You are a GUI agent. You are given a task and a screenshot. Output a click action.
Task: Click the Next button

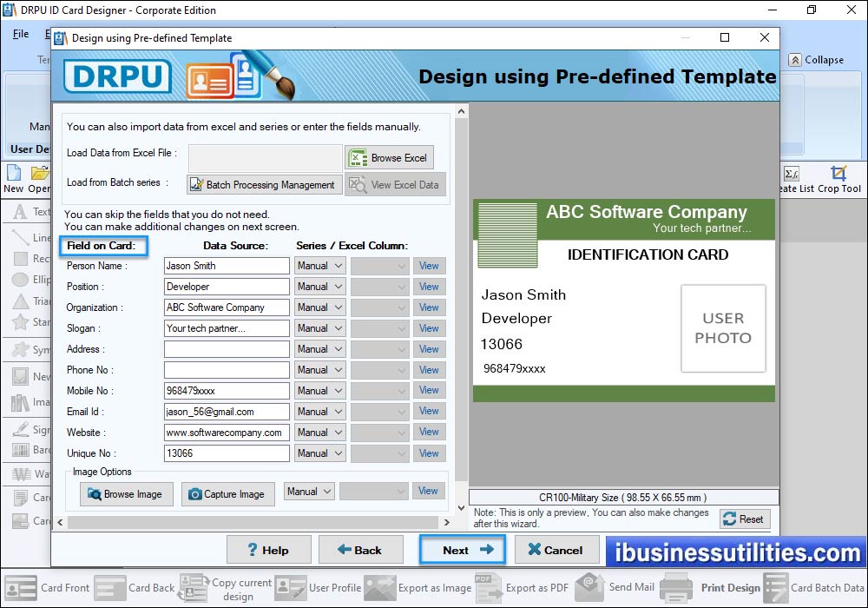pyautogui.click(x=463, y=550)
